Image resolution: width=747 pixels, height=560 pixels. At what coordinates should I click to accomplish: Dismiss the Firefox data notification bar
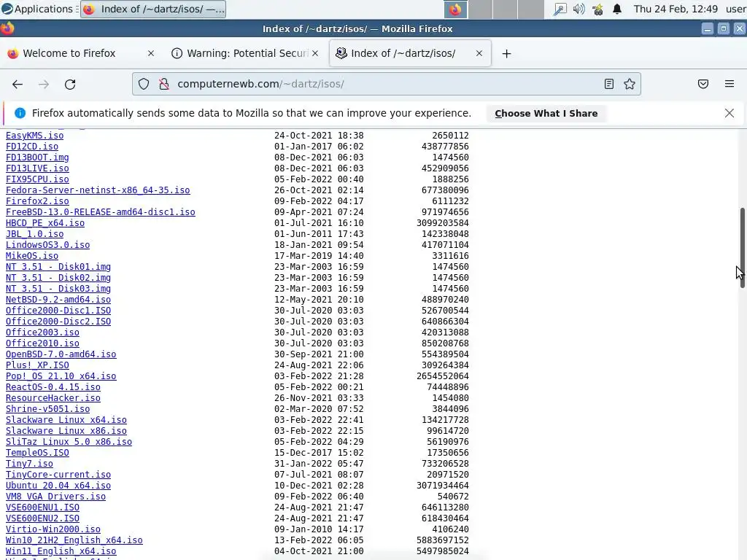(729, 113)
